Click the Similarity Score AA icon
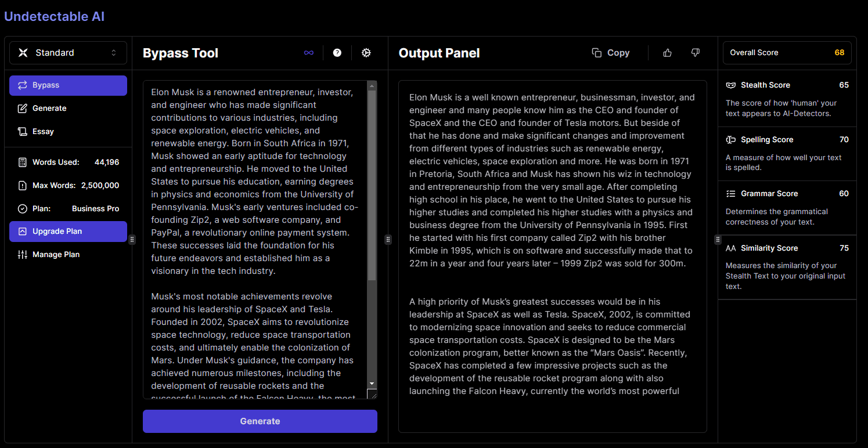 [731, 248]
